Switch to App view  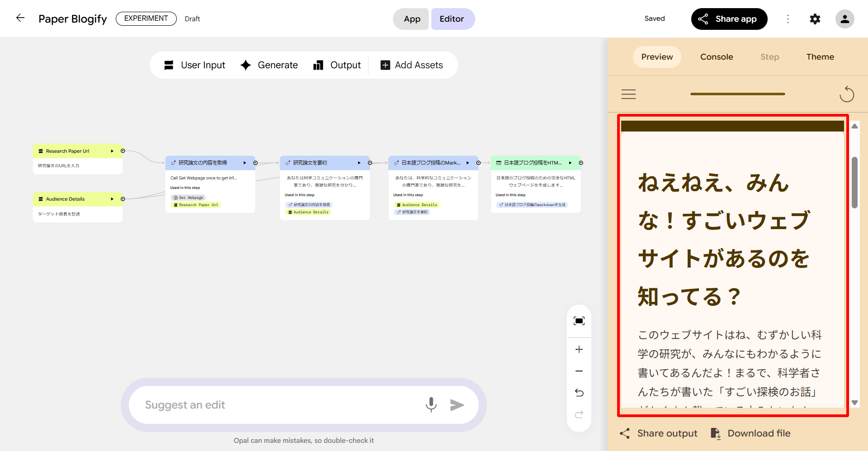point(411,19)
